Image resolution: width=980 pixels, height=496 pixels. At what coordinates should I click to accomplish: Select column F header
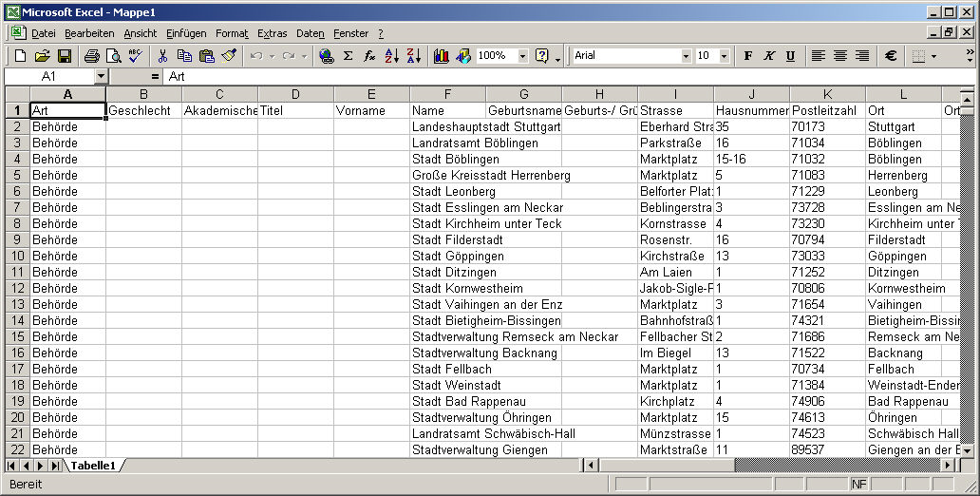click(447, 94)
